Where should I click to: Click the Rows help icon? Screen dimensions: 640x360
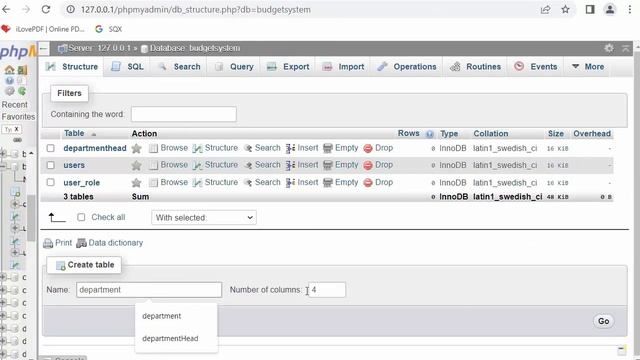(x=429, y=134)
